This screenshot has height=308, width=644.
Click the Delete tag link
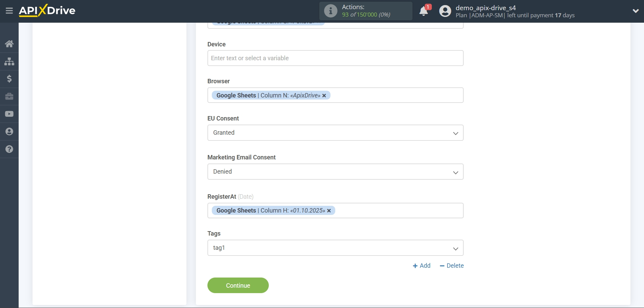click(451, 266)
